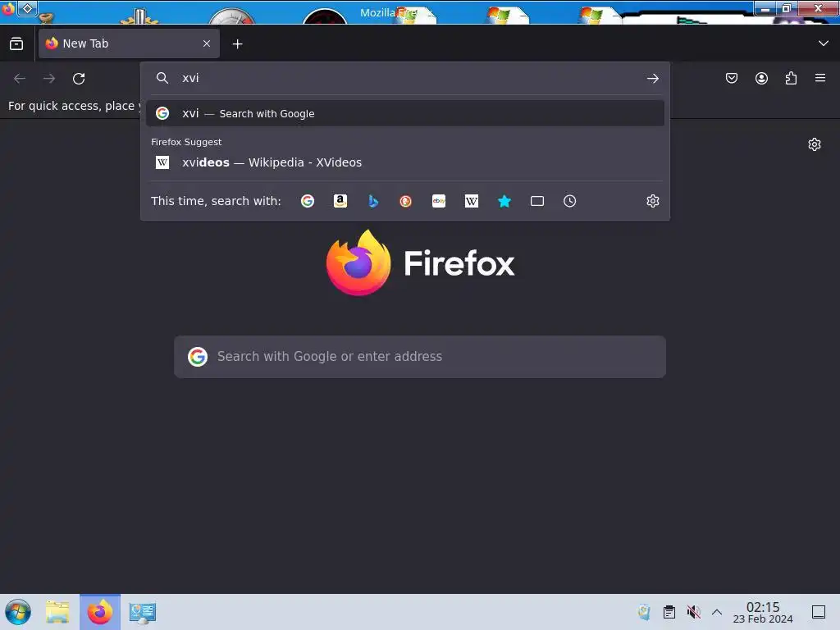Viewport: 840px width, 630px height.
Task: Open the file manager from taskbar
Action: [x=57, y=612]
